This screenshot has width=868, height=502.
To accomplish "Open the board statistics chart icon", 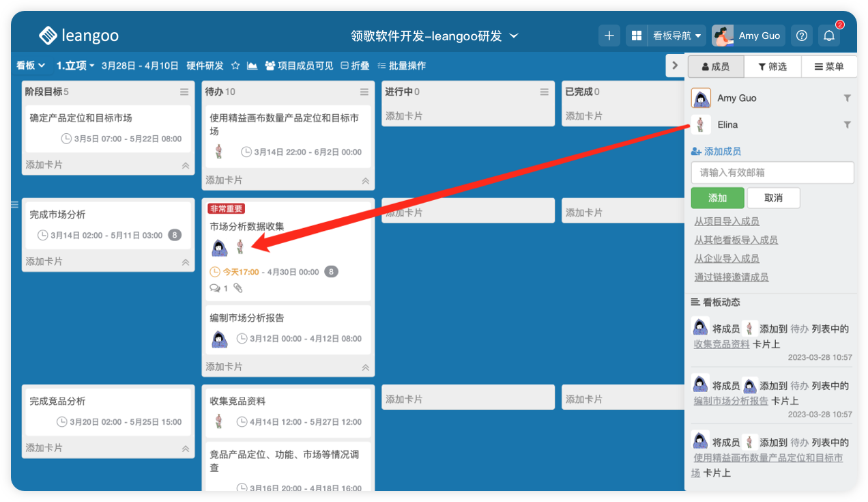I will tap(252, 66).
